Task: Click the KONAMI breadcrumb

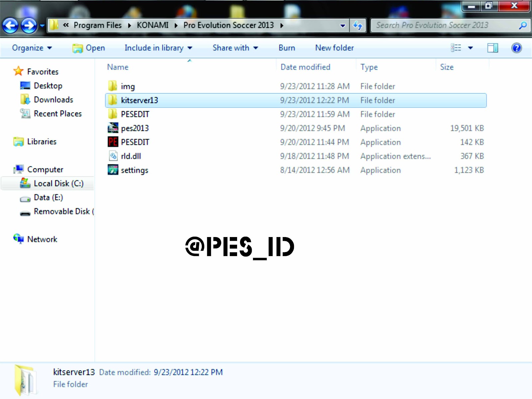Action: pyautogui.click(x=153, y=25)
